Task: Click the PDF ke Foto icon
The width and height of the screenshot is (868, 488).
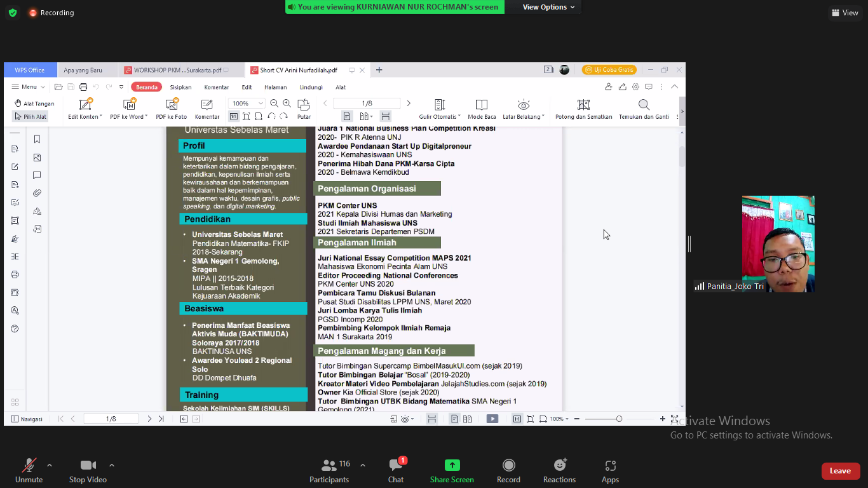Action: click(x=172, y=105)
